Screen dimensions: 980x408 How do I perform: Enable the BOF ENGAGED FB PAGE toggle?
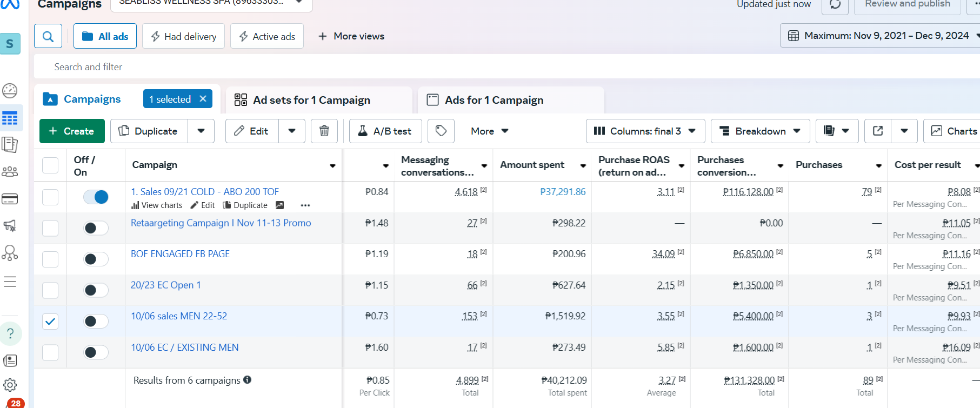click(x=96, y=259)
